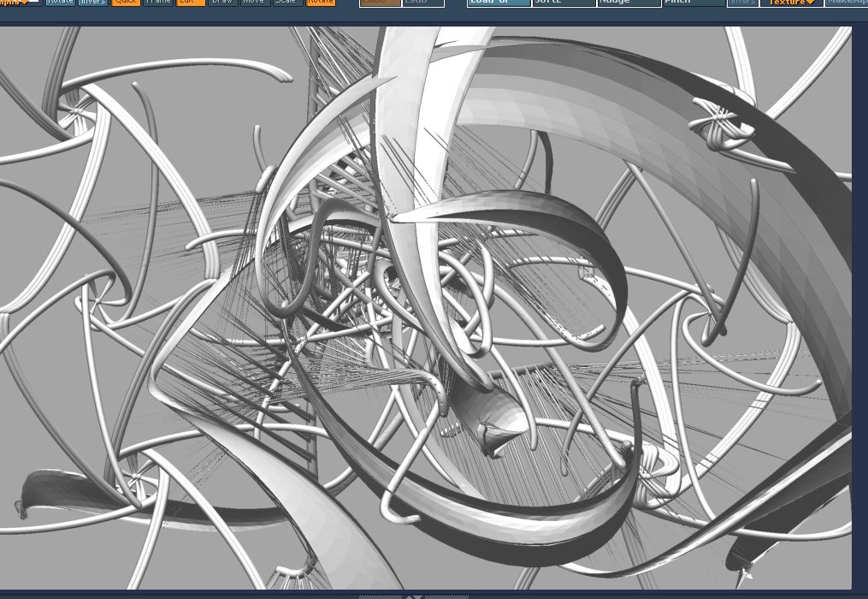This screenshot has height=599, width=868.
Task: Select the orange Rotate mode button after Scale
Action: point(321,3)
